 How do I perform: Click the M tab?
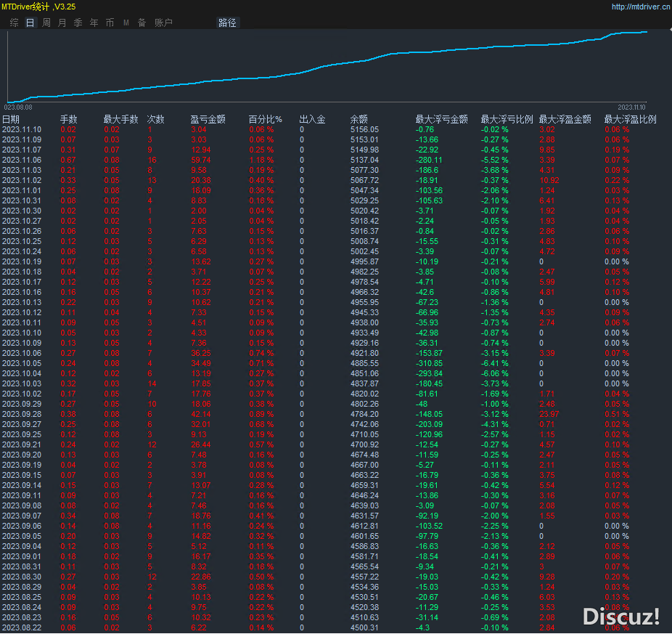(126, 23)
